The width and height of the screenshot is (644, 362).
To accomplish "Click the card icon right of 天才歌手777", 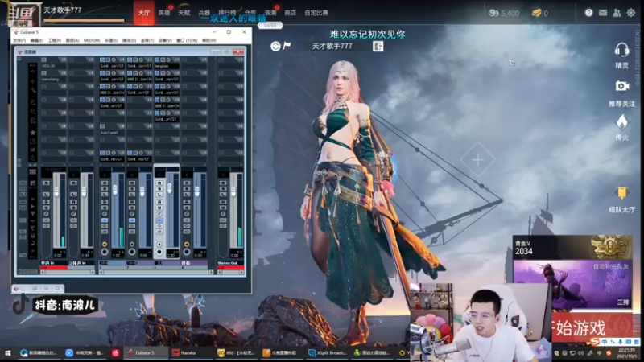I will tap(378, 46).
